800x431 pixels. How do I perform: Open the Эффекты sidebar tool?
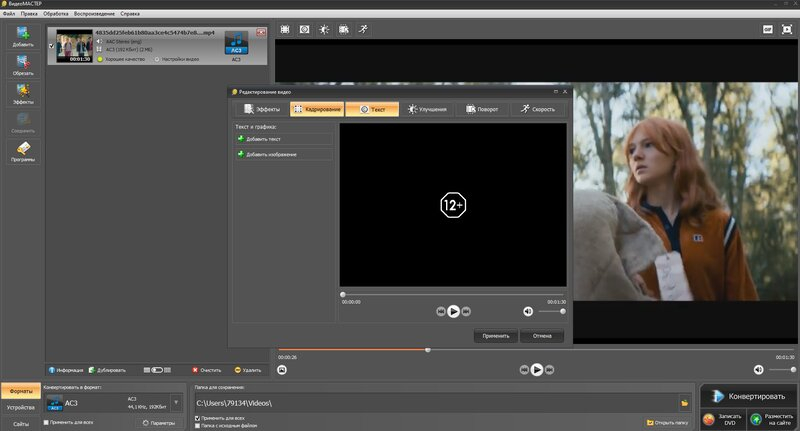pyautogui.click(x=22, y=94)
